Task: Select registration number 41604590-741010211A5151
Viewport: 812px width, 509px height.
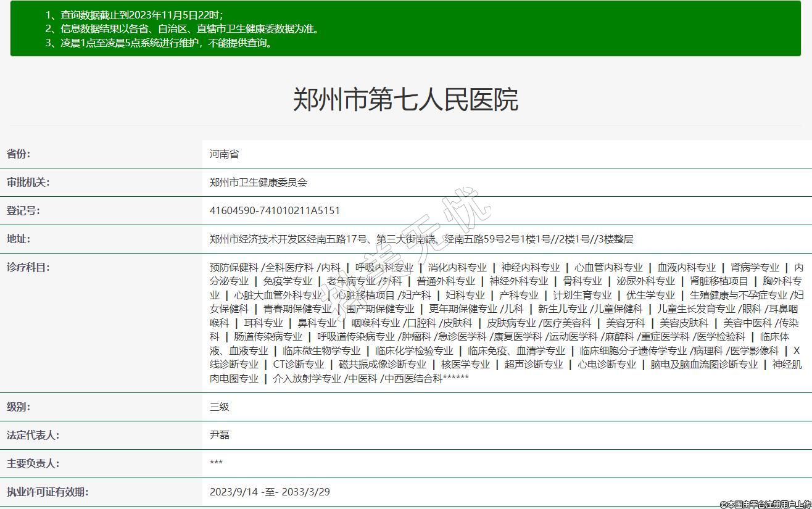Action: point(275,210)
